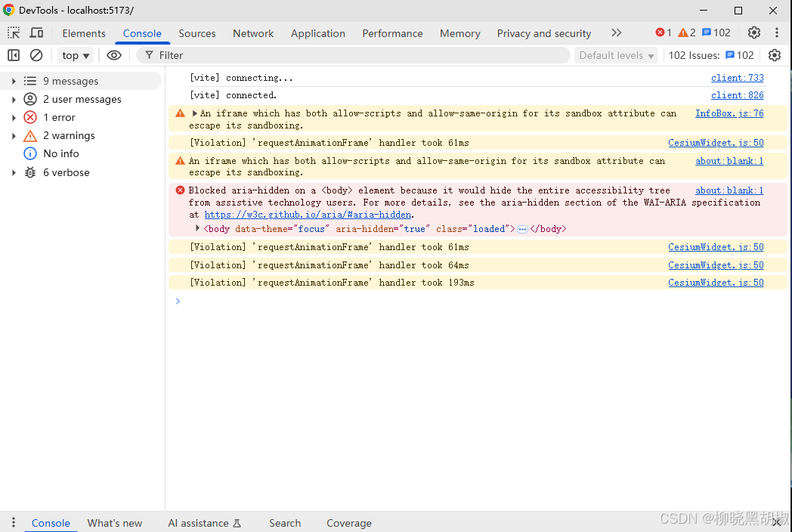
Task: Select the 2 warnings sidebar row
Action: point(81,135)
